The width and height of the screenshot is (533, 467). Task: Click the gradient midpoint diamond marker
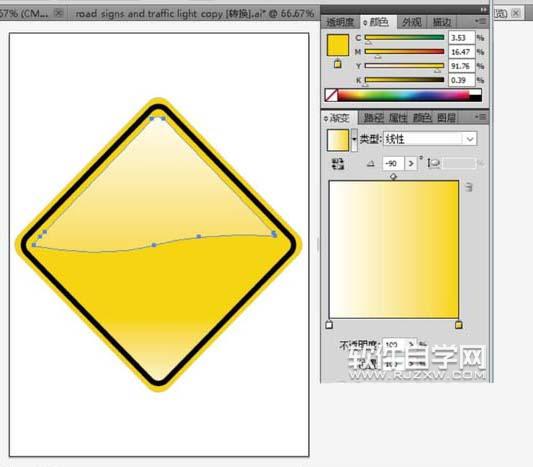pyautogui.click(x=393, y=176)
